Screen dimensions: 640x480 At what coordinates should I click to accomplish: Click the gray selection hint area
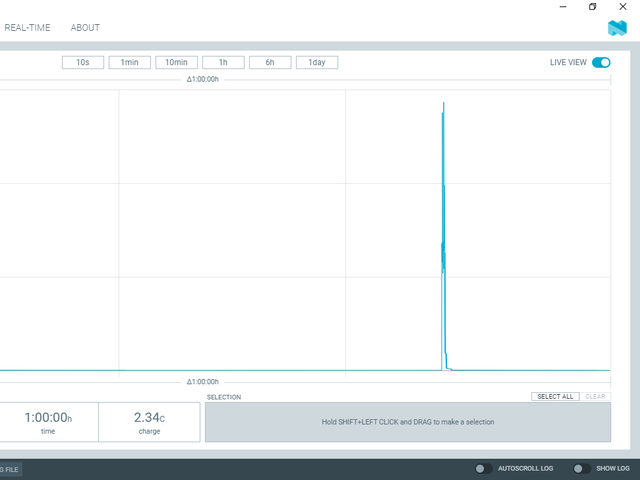[x=407, y=422]
